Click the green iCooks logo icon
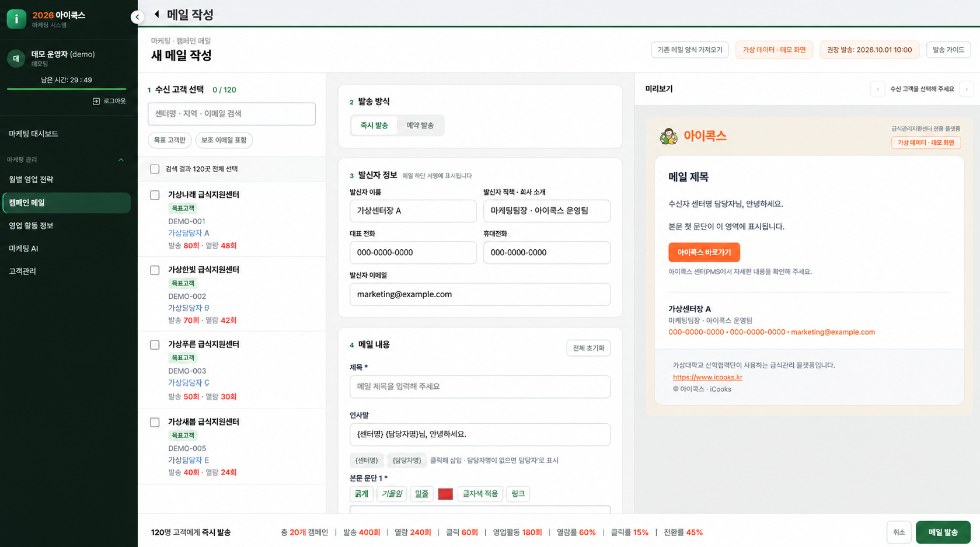Viewport: 980px width, 547px height. pos(16,19)
